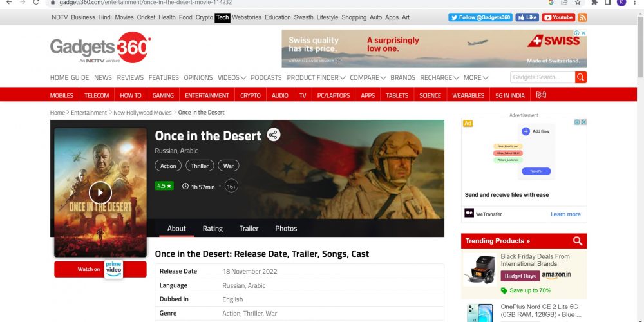
Task: Open the Youtube button
Action: (558, 17)
